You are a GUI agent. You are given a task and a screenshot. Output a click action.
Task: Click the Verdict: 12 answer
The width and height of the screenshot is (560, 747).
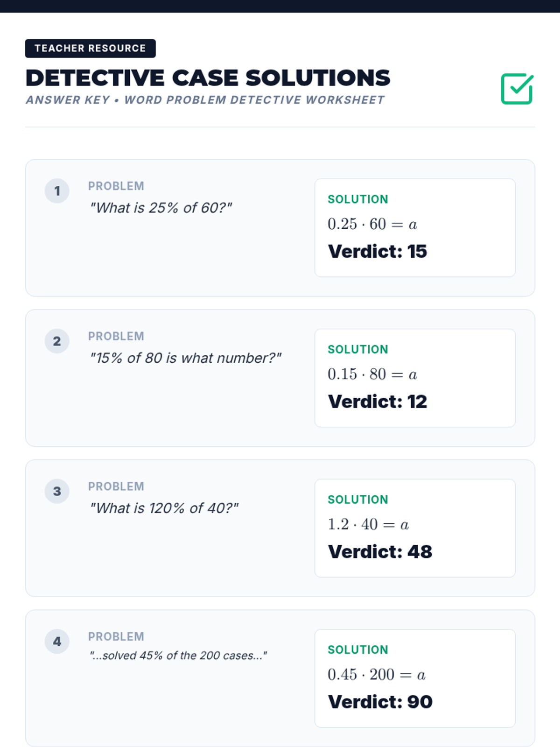(378, 402)
